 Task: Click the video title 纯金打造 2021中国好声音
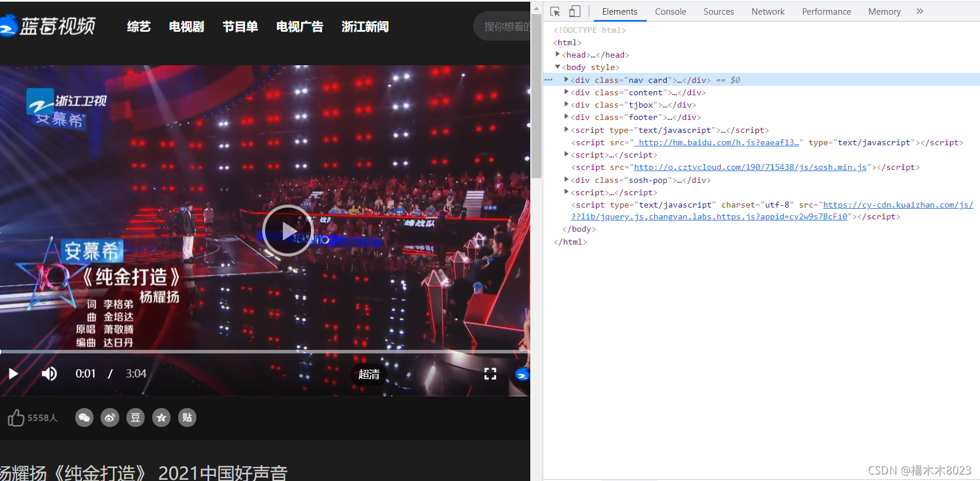point(144,473)
